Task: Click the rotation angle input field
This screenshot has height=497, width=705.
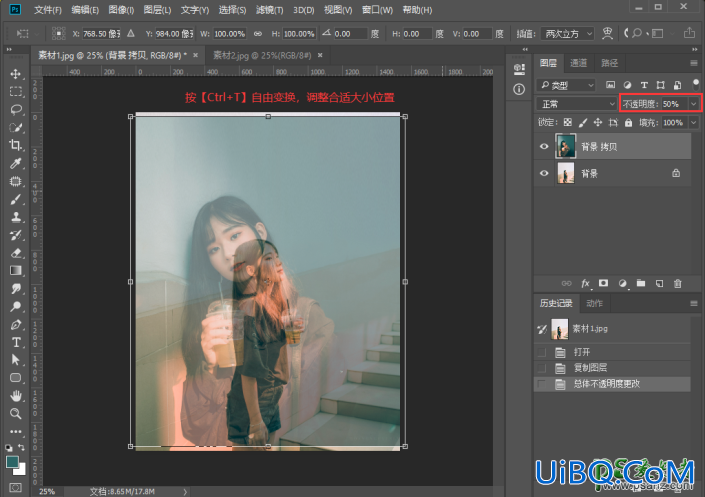Action: (350, 34)
